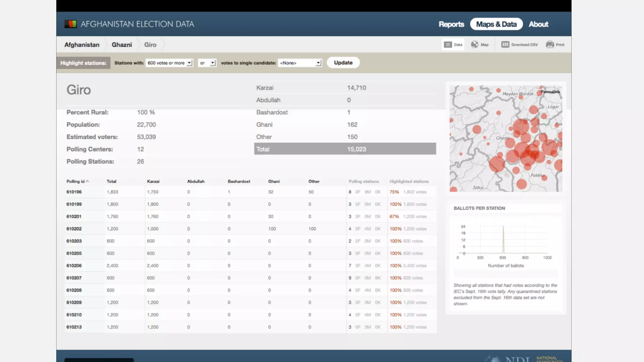Viewport: 644px width, 362px height.
Task: Open the Reports menu item
Action: 451,24
